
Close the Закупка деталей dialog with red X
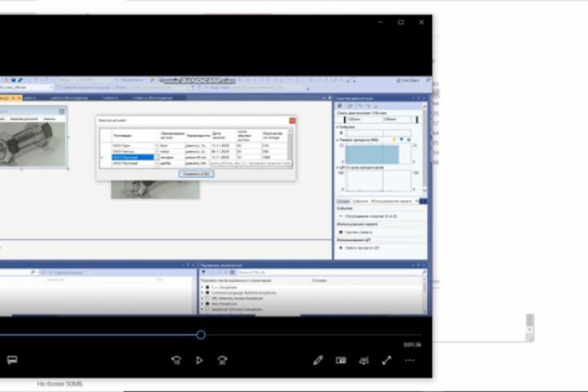click(x=292, y=120)
